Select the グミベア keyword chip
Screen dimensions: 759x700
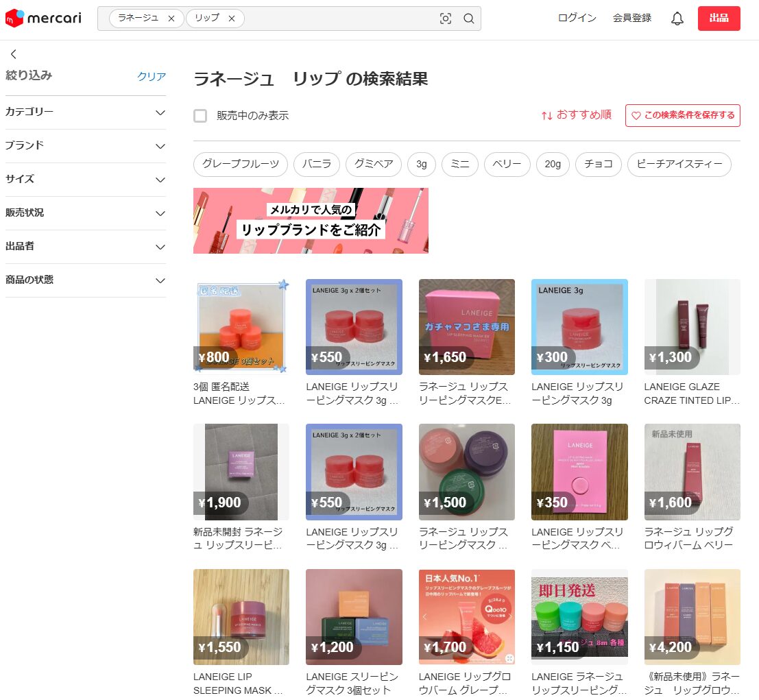pyautogui.click(x=374, y=164)
